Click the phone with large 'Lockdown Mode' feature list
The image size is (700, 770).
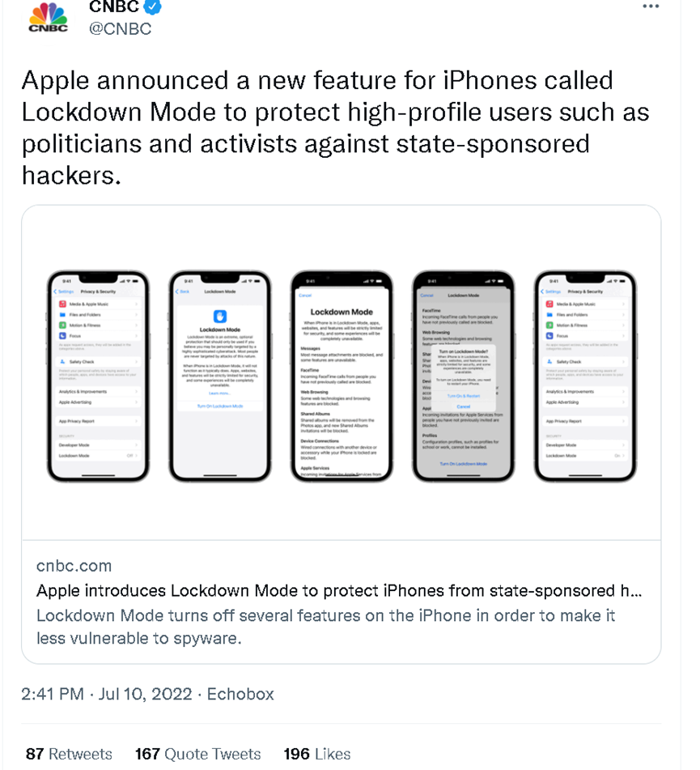coord(341,376)
